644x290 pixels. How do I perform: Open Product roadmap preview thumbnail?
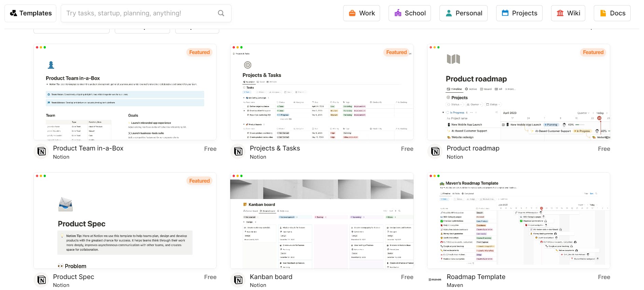(519, 92)
